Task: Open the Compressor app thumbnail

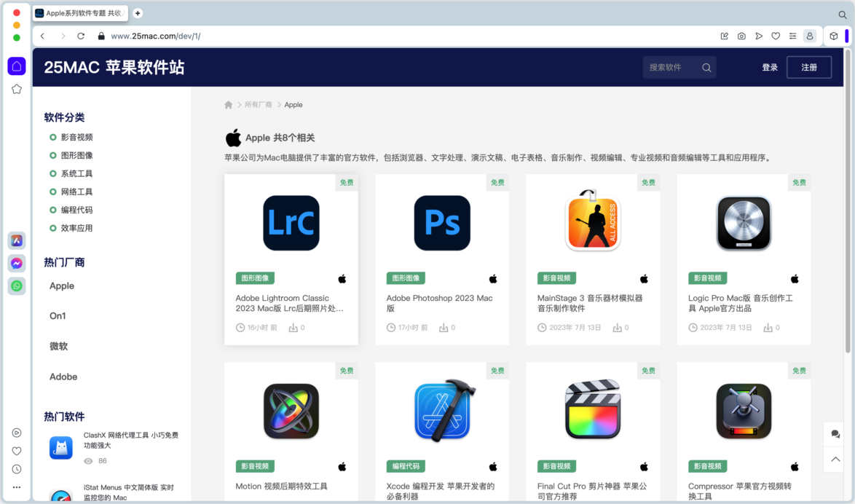Action: tap(744, 412)
